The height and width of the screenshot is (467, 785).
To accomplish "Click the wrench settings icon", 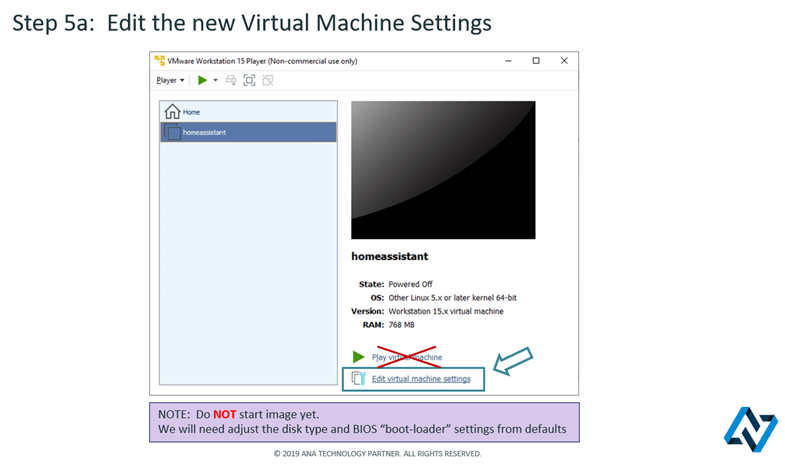I will tap(359, 379).
